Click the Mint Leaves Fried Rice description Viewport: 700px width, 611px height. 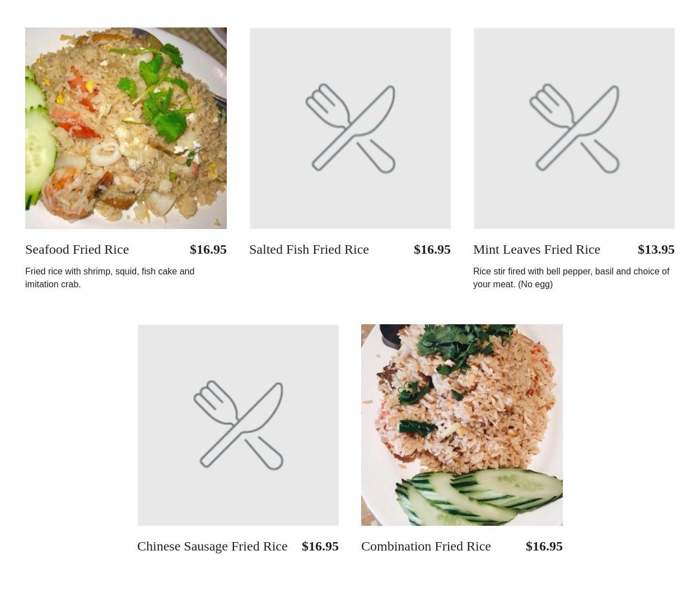coord(571,278)
